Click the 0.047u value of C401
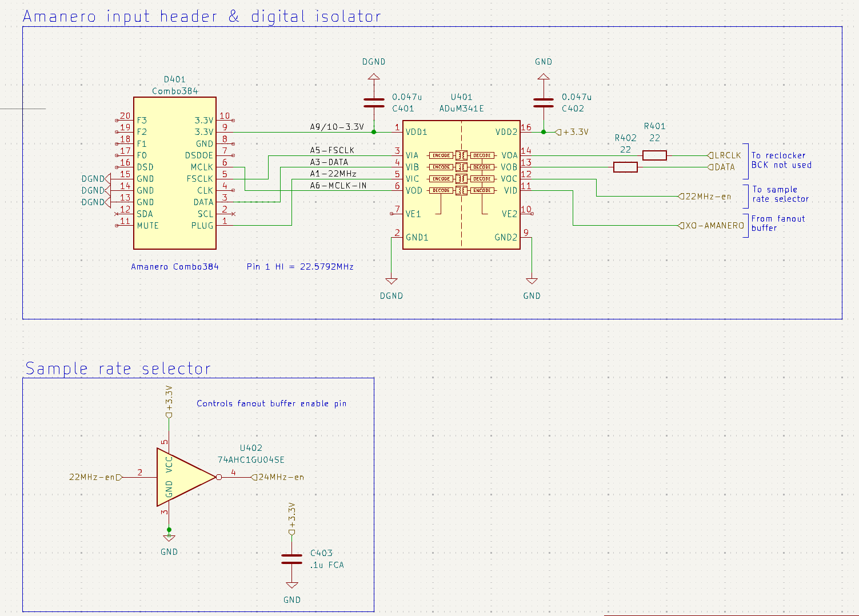The width and height of the screenshot is (859, 616). click(407, 97)
